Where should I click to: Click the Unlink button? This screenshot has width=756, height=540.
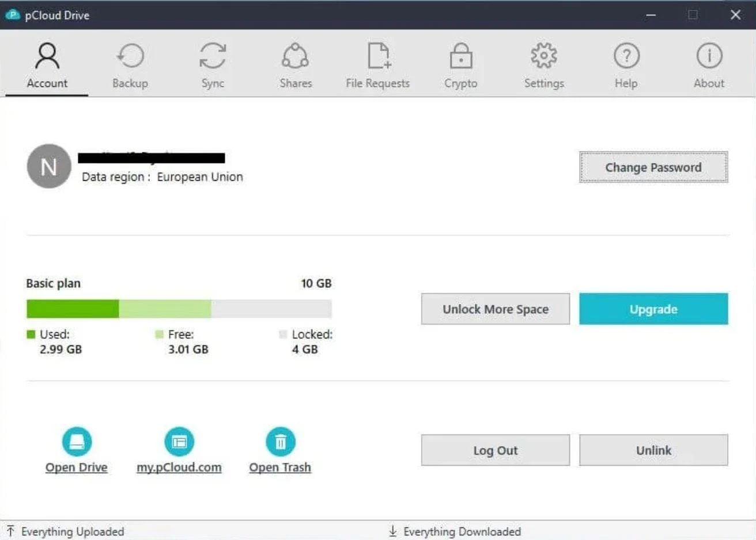pyautogui.click(x=653, y=450)
